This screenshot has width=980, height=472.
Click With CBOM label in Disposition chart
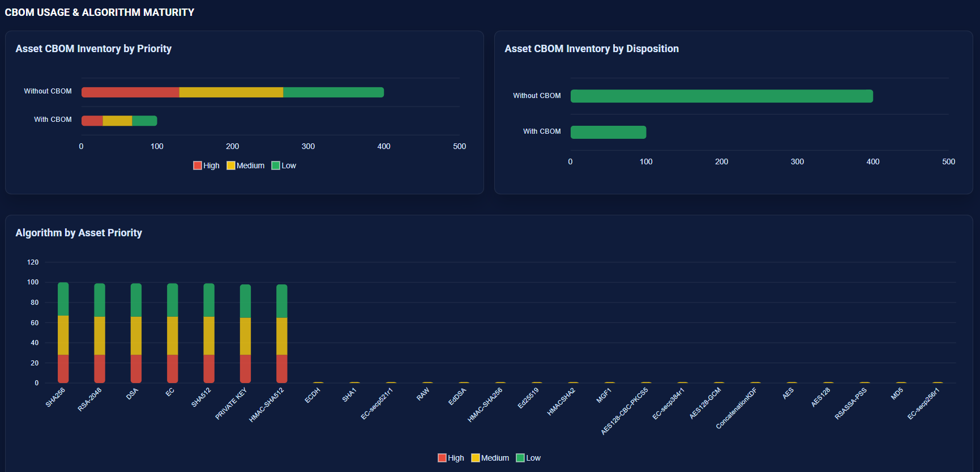pos(542,131)
